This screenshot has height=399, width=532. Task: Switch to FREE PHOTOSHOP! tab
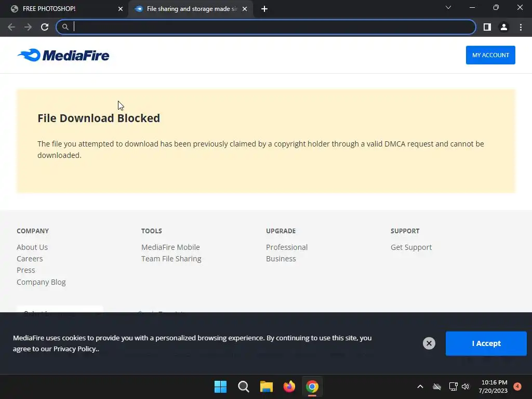(64, 9)
